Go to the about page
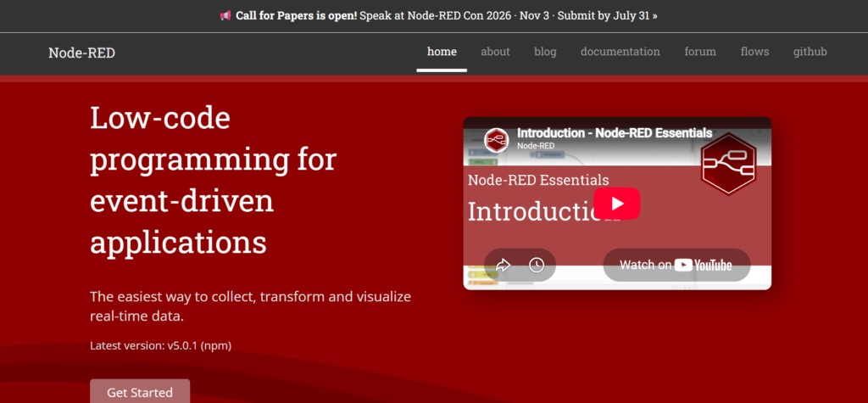The height and width of the screenshot is (403, 868). [495, 52]
